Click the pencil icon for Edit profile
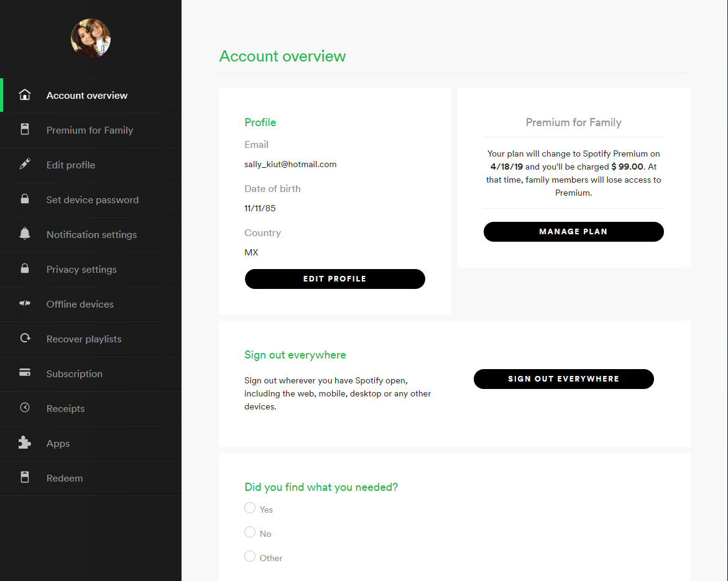This screenshot has width=728, height=581. [x=25, y=165]
